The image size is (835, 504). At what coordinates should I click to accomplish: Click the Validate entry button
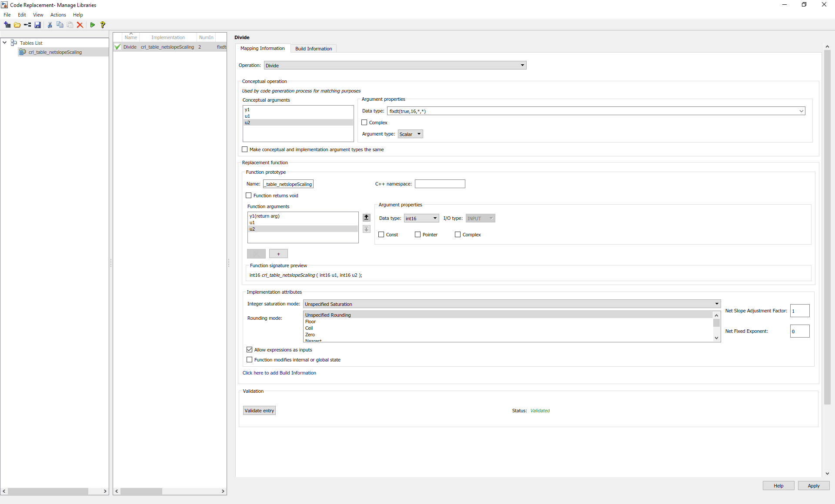[x=259, y=411]
